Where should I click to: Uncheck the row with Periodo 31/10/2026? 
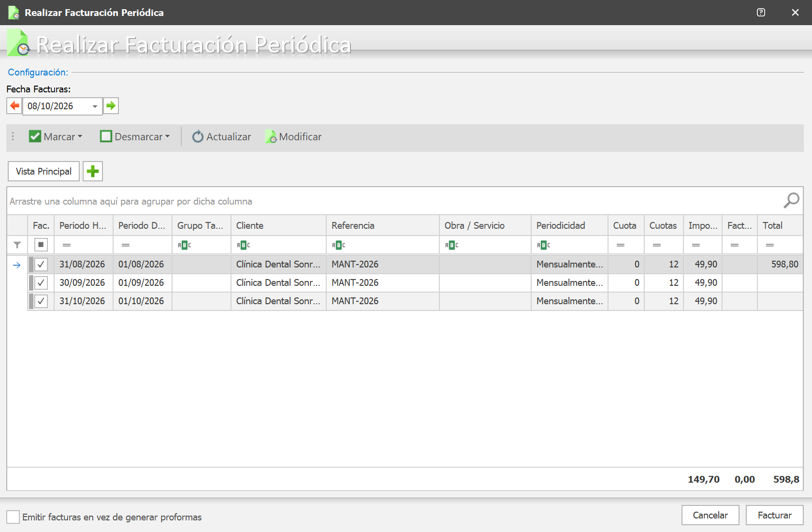41,301
